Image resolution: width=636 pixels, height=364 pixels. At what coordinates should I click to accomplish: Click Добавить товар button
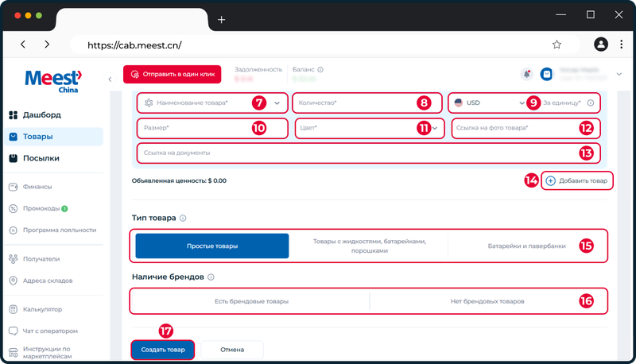pos(577,180)
